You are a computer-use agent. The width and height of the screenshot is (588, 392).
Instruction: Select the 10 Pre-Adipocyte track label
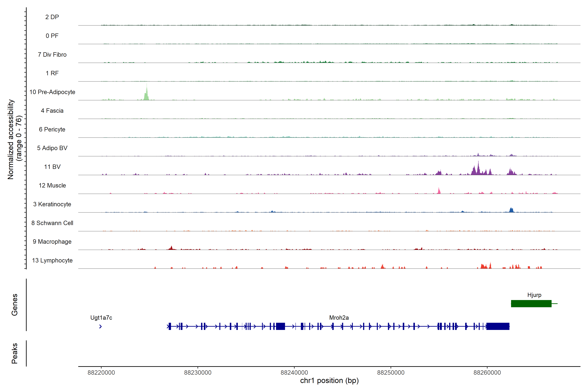point(52,92)
